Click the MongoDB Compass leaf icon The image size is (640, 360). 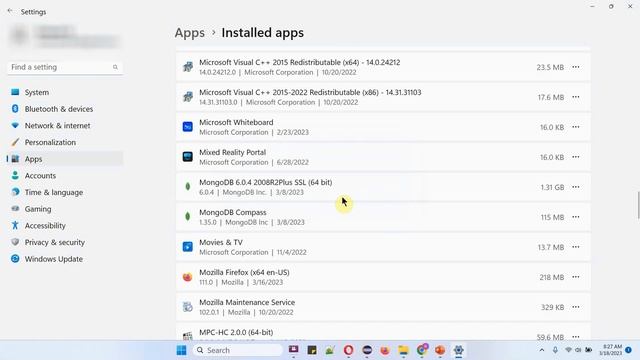(187, 217)
